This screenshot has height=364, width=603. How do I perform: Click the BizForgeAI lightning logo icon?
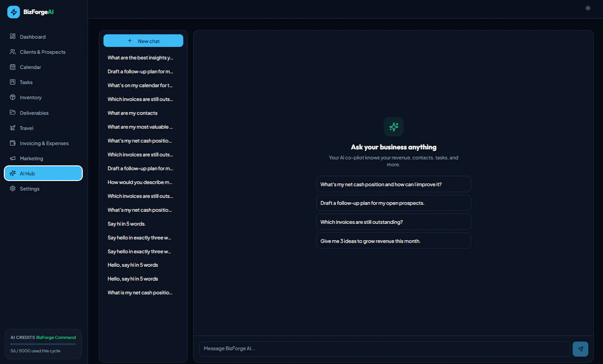tap(14, 12)
